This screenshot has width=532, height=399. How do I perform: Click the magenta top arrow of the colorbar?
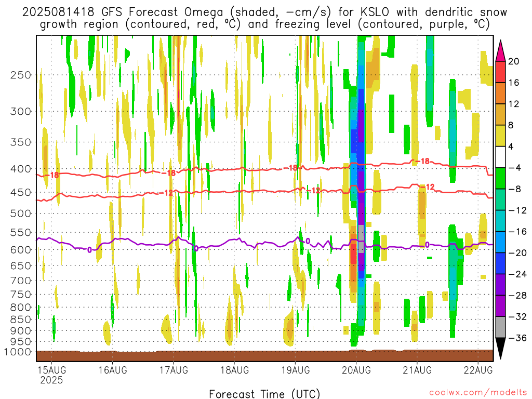pos(500,51)
